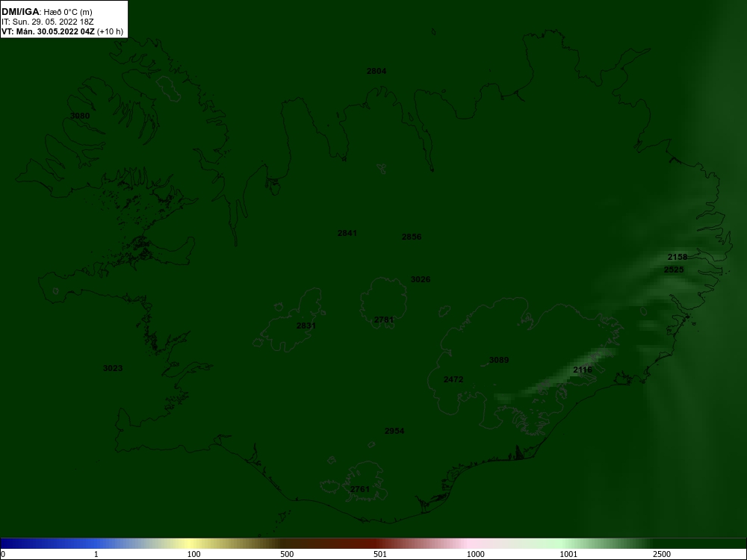This screenshot has height=560, width=747.
Task: Click the 2500 tick on the color scale
Action: click(x=662, y=554)
